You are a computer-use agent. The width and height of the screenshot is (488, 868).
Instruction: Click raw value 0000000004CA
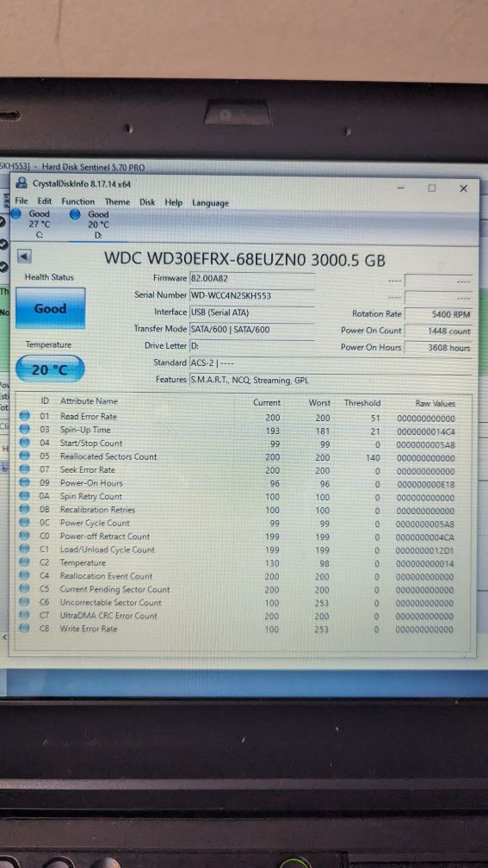pos(425,537)
